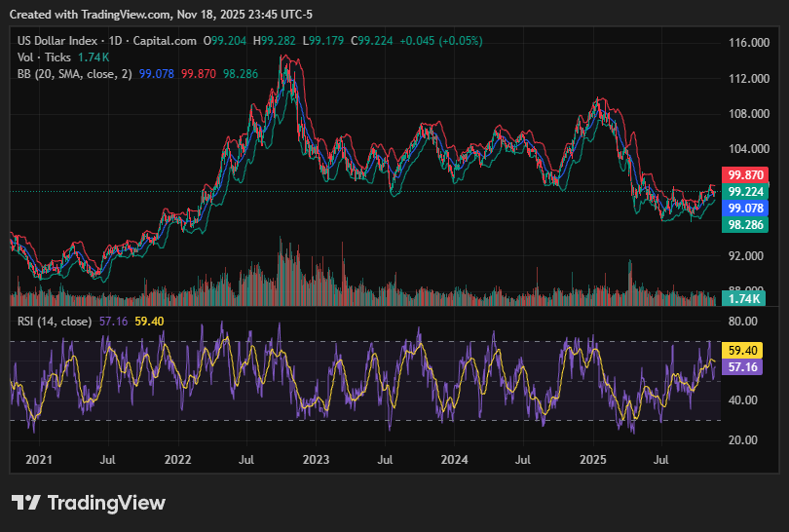Click the 2023 label on time axis
789x532 pixels.
pos(316,458)
